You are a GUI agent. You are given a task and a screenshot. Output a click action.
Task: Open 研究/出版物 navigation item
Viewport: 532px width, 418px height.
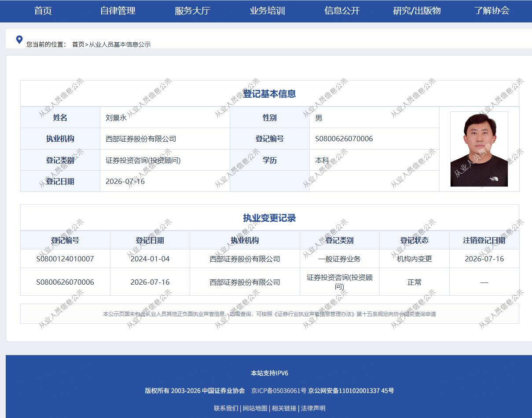417,11
